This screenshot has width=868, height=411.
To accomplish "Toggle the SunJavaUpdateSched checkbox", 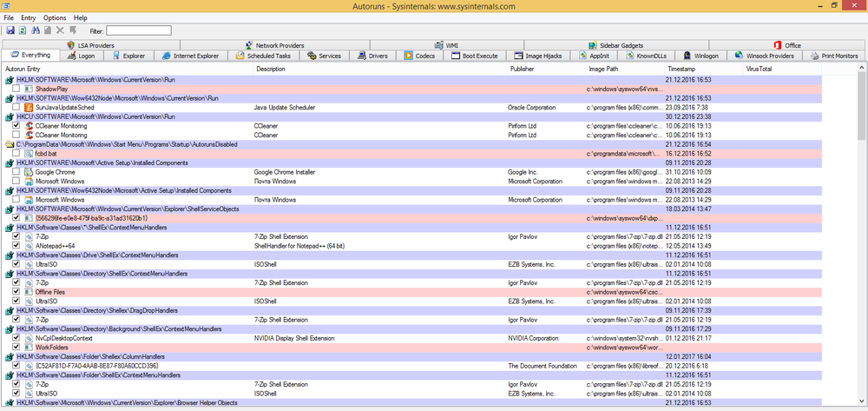I will click(16, 108).
